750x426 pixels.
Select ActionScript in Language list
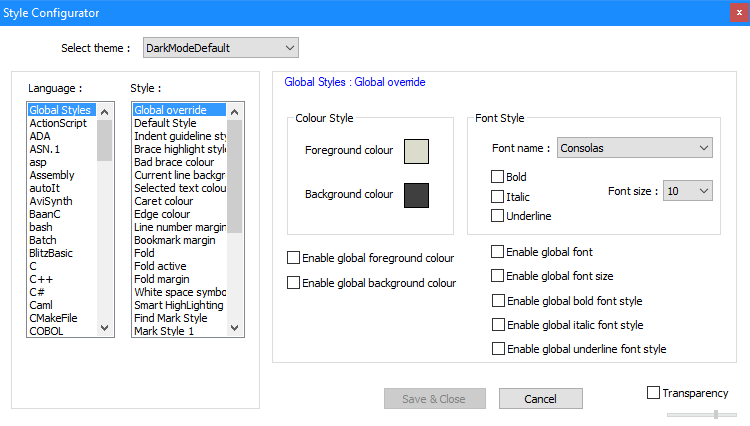pyautogui.click(x=62, y=123)
